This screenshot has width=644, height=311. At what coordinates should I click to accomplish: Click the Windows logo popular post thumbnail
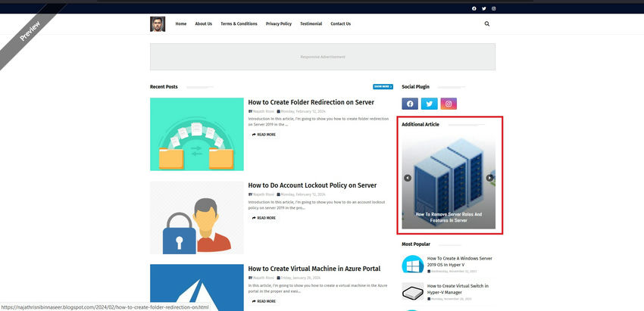(412, 264)
